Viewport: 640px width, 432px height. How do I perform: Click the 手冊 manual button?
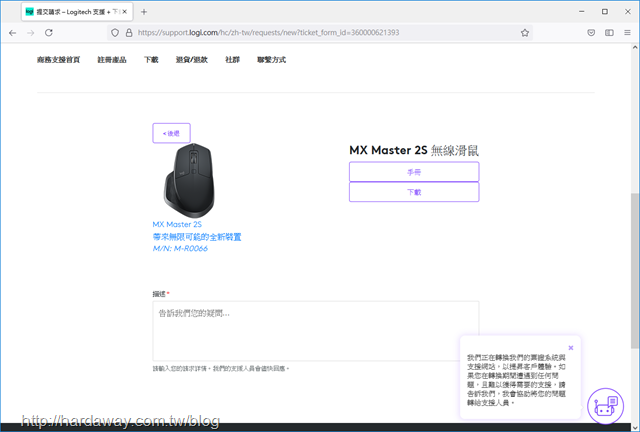pyautogui.click(x=414, y=172)
